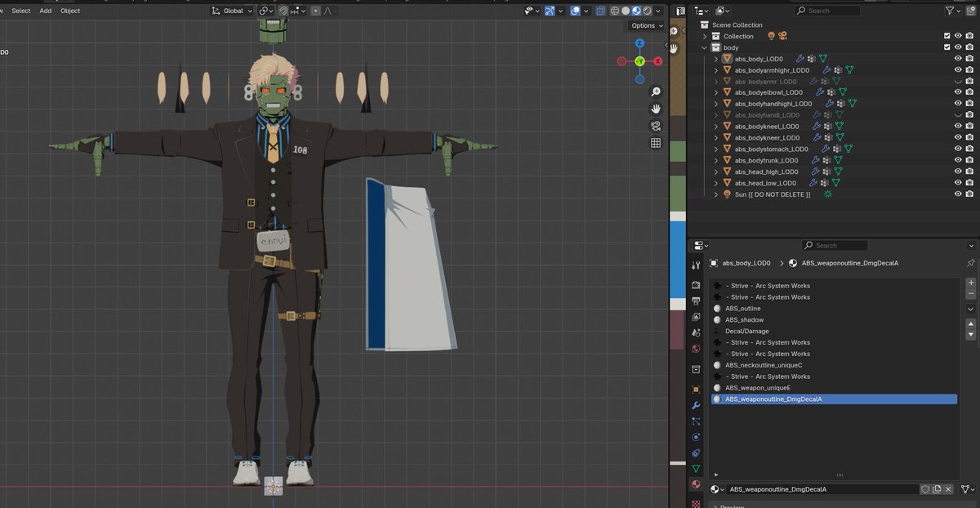The height and width of the screenshot is (508, 980).
Task: Click the pan view hand gizmo
Action: [x=656, y=109]
